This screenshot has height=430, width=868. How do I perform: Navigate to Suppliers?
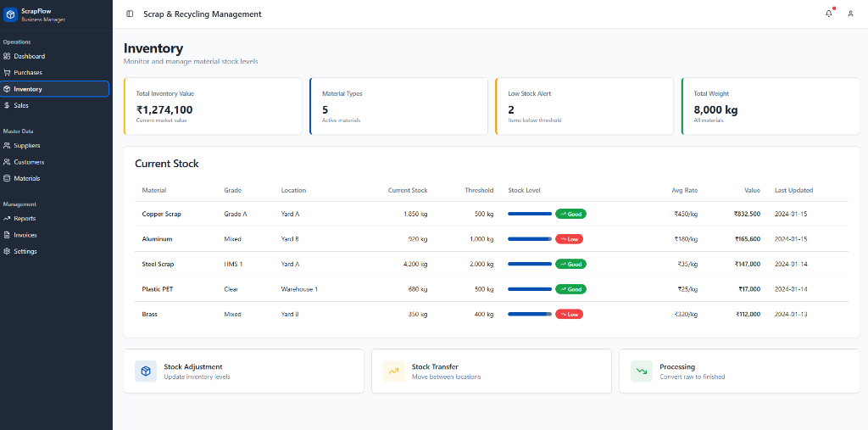pos(54,146)
